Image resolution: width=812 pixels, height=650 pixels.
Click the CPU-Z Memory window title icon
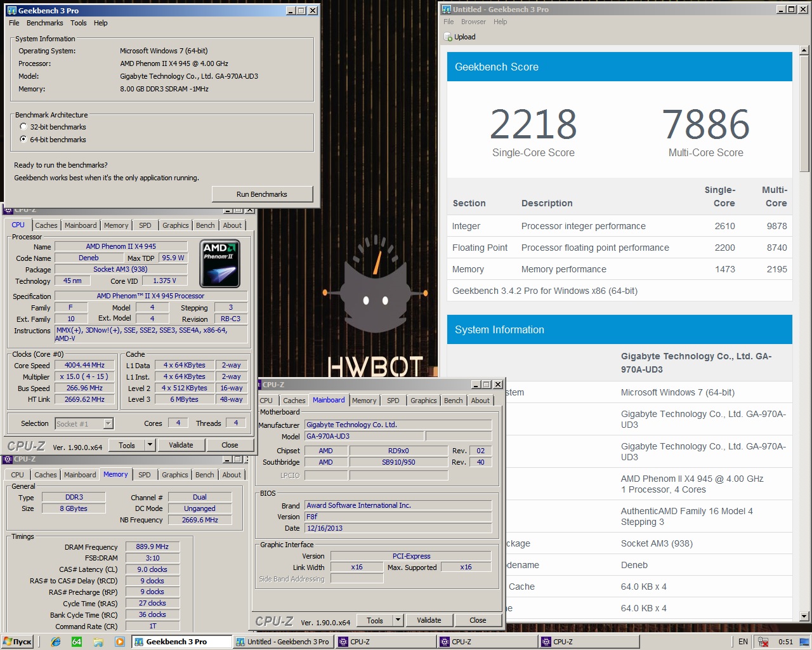[8, 459]
